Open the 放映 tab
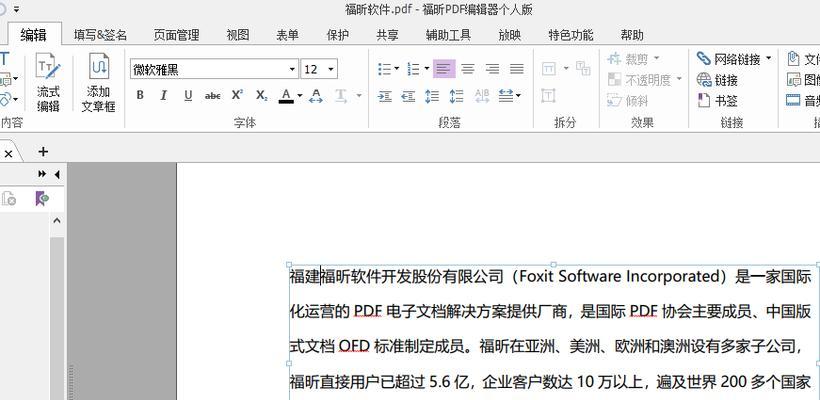 pyautogui.click(x=509, y=35)
